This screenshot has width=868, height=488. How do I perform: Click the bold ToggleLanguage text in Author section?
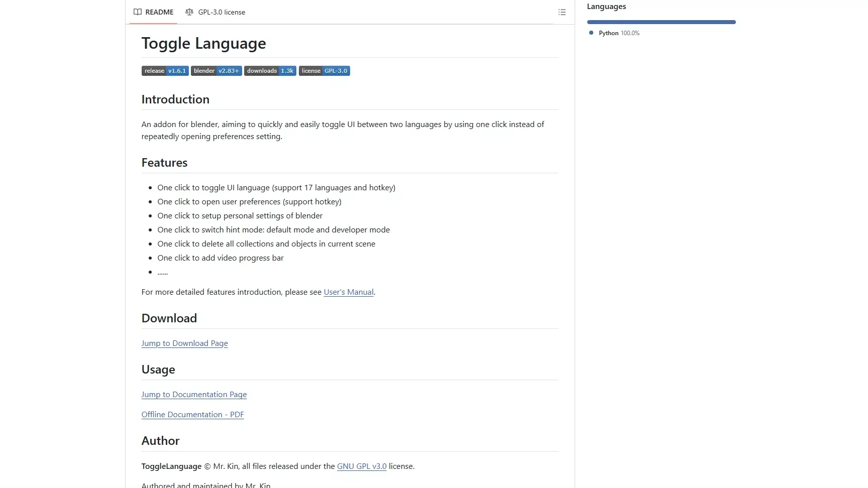coord(171,466)
